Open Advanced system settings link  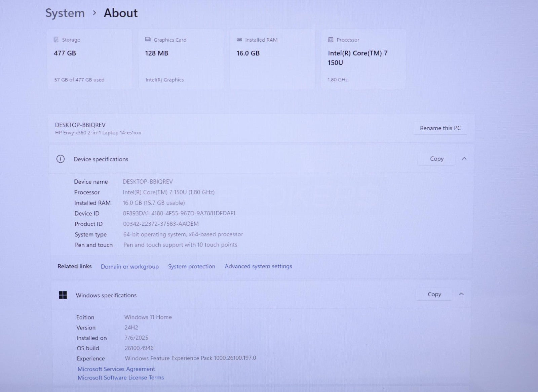click(x=258, y=266)
